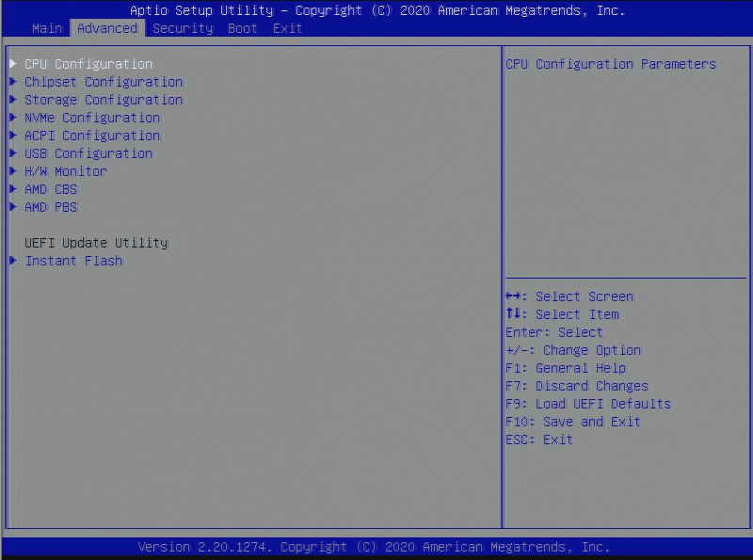Click the Enter: Select hint
This screenshot has height=560, width=753.
click(x=553, y=332)
